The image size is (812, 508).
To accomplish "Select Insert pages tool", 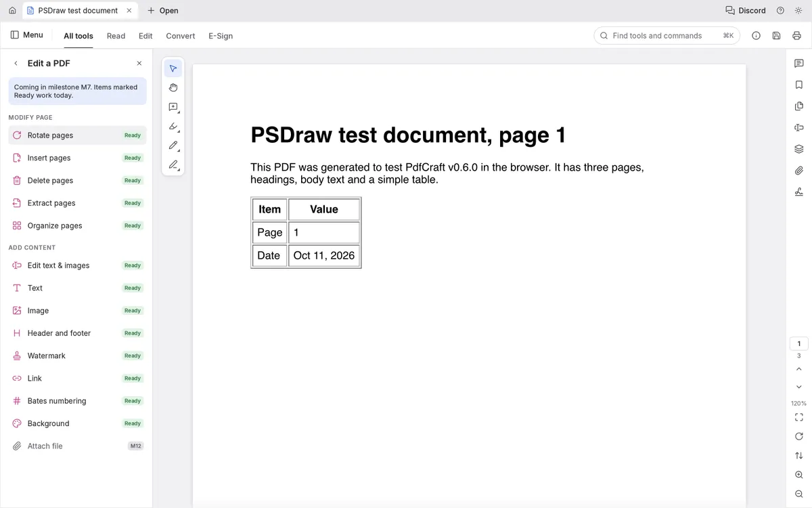I will [77, 158].
